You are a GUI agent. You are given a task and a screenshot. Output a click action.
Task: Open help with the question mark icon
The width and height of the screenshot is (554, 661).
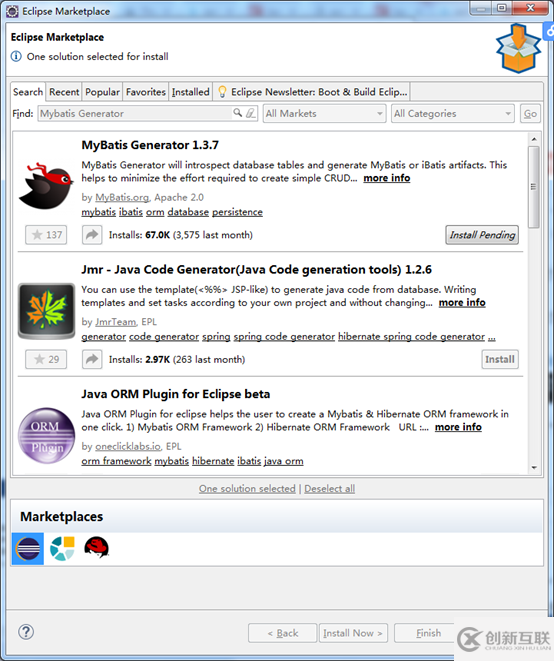[26, 631]
